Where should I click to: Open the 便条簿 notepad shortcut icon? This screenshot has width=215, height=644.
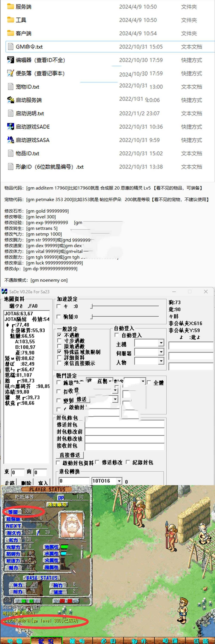[10, 73]
